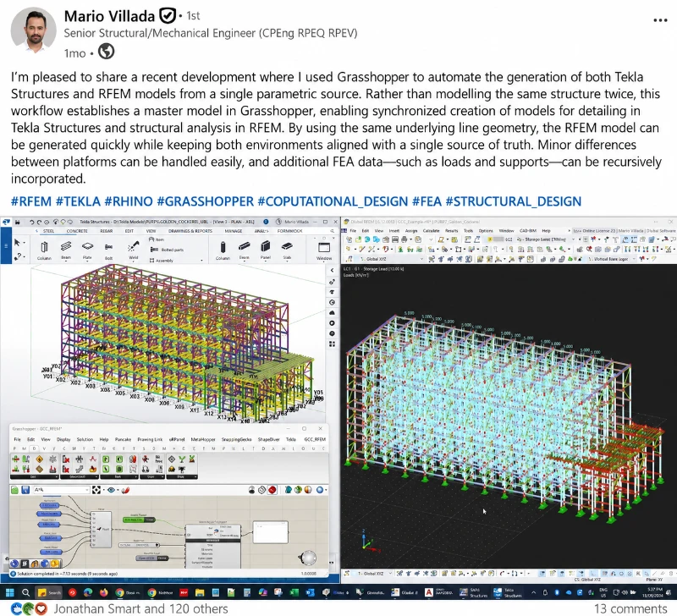Toggle the green button component on Grasshopper canvas
The width and height of the screenshot is (677, 616).
point(139,520)
